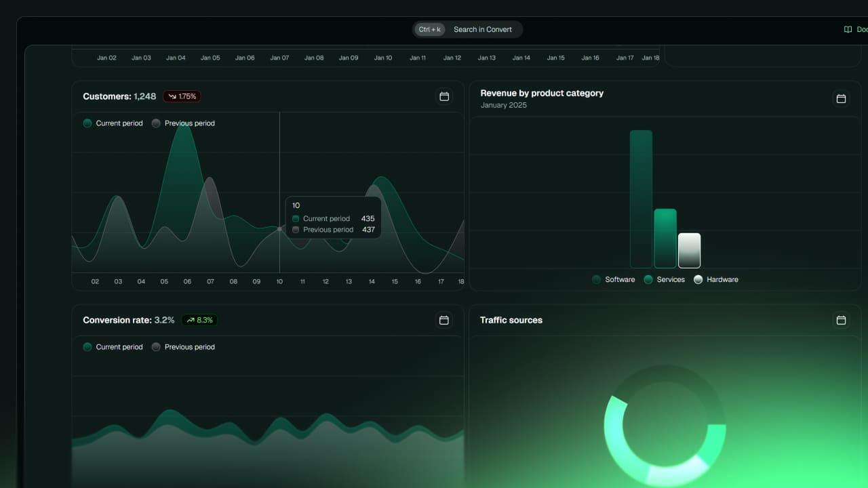This screenshot has width=868, height=488.
Task: Click axis label 03 in Customers chart
Action: coord(118,281)
